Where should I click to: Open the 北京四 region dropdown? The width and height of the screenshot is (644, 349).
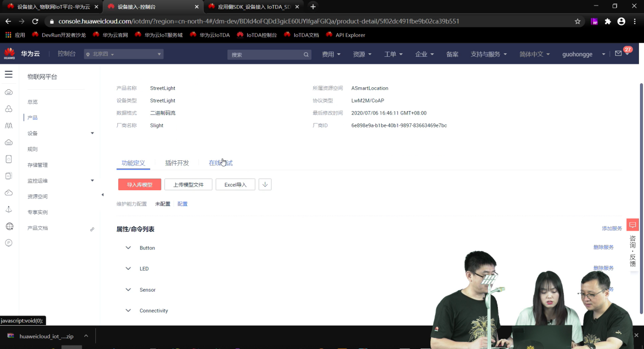click(124, 54)
